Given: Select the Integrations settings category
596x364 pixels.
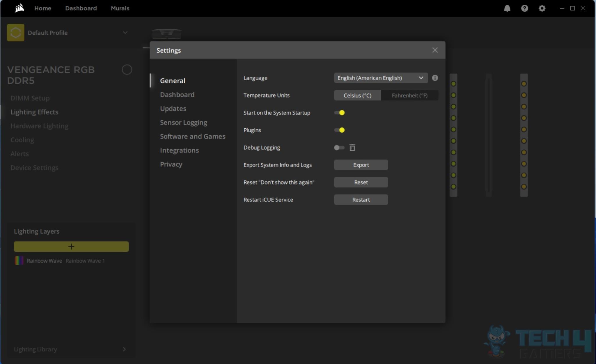Looking at the screenshot, I should tap(179, 150).
